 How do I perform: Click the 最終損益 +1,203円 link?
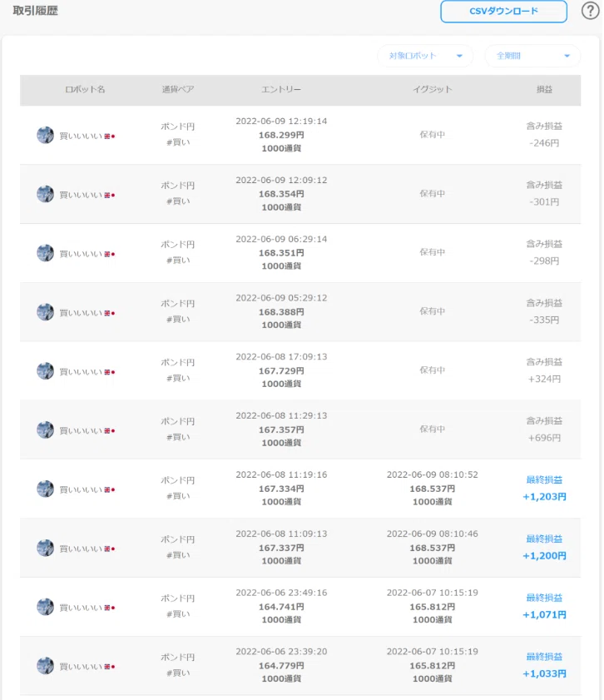pyautogui.click(x=544, y=488)
